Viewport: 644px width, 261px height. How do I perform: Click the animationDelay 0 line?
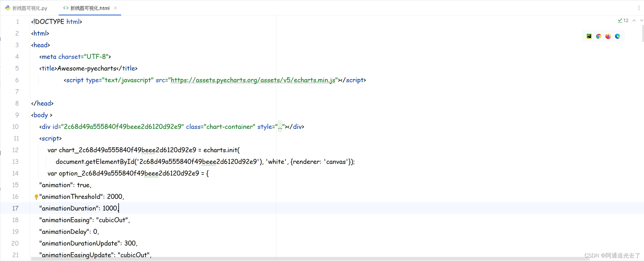[69, 232]
